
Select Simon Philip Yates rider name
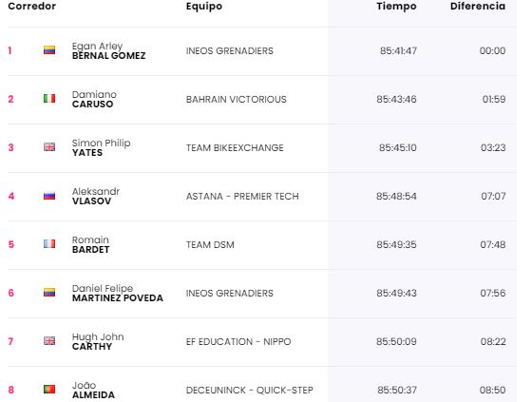pyautogui.click(x=101, y=147)
